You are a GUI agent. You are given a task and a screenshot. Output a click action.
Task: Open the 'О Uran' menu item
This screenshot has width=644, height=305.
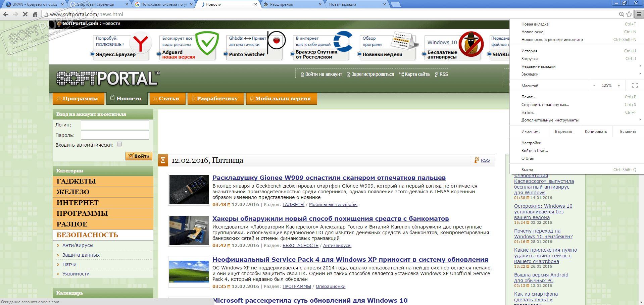(x=576, y=158)
